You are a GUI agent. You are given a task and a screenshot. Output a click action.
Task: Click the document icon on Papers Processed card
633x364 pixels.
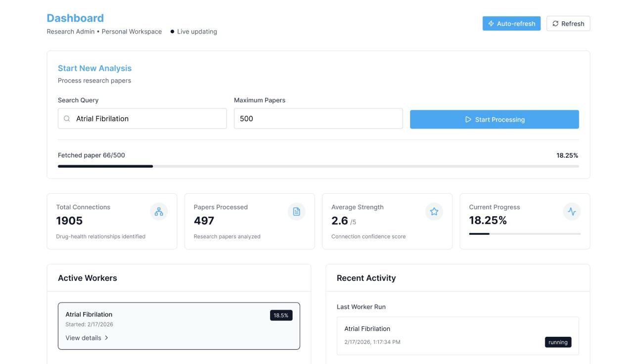(x=296, y=211)
